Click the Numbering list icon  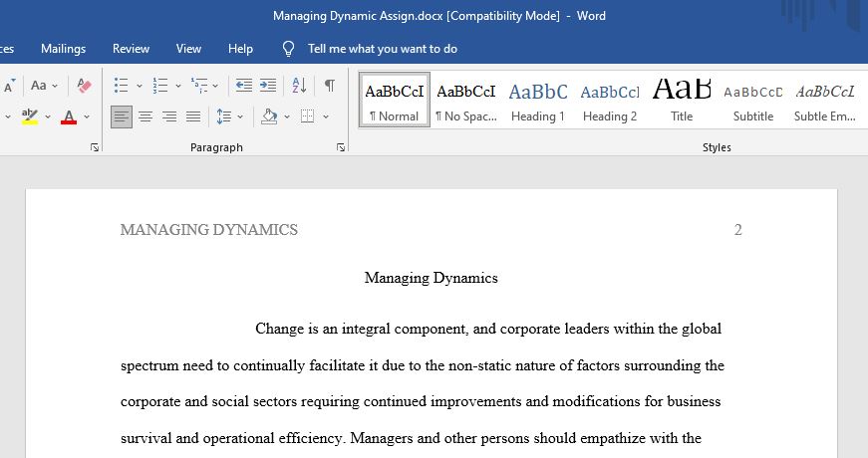(x=160, y=86)
